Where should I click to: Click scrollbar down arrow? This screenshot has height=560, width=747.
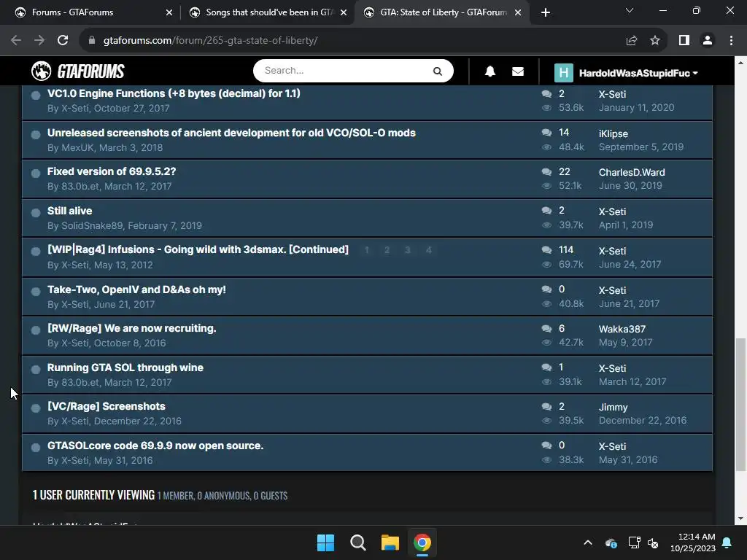[740, 518]
